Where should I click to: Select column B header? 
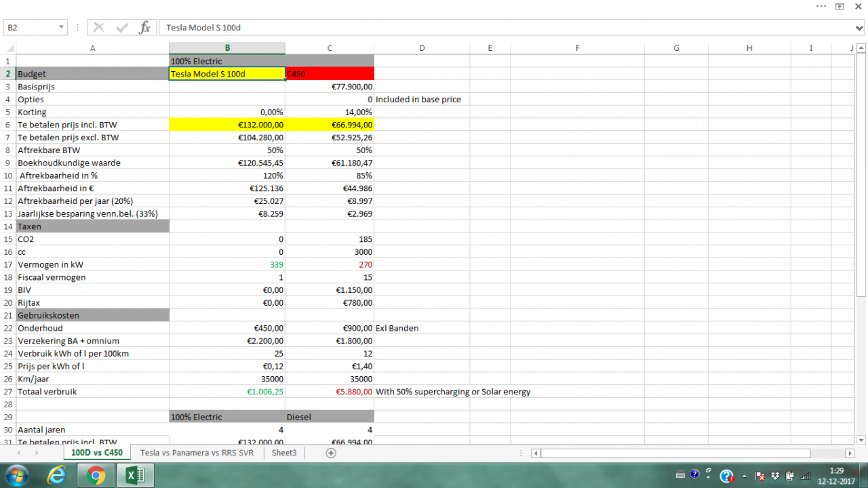(x=227, y=48)
